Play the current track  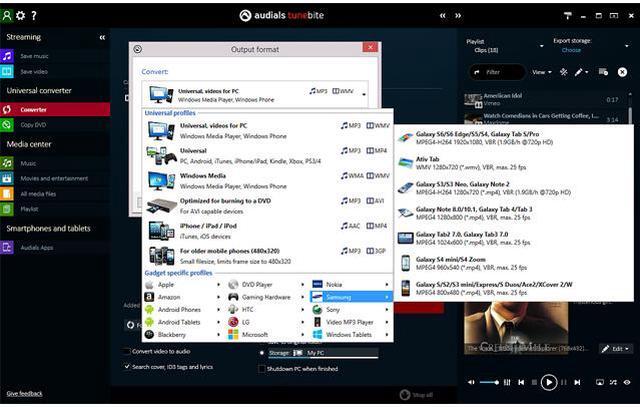[549, 383]
